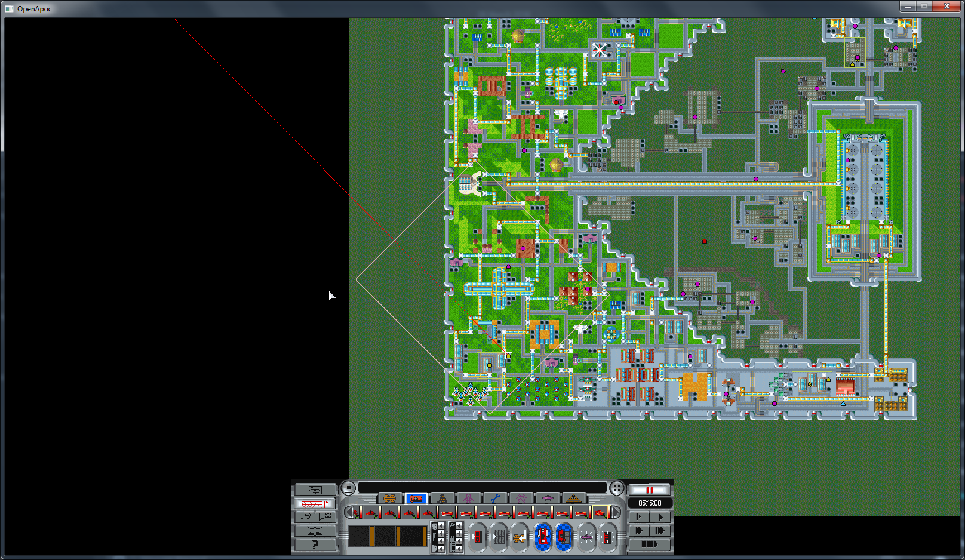The image size is (965, 560).
Task: Click the building focus starburst icon
Action: [x=608, y=537]
